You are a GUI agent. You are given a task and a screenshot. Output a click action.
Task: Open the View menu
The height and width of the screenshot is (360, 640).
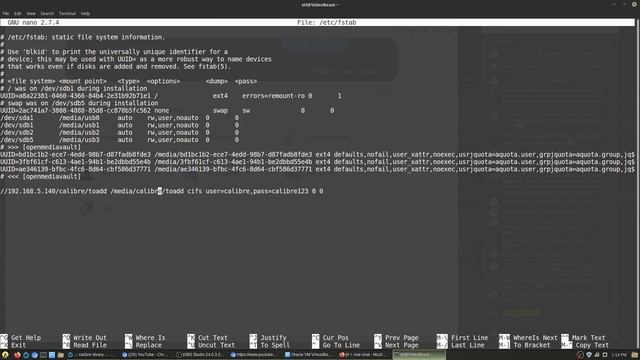coord(31,13)
